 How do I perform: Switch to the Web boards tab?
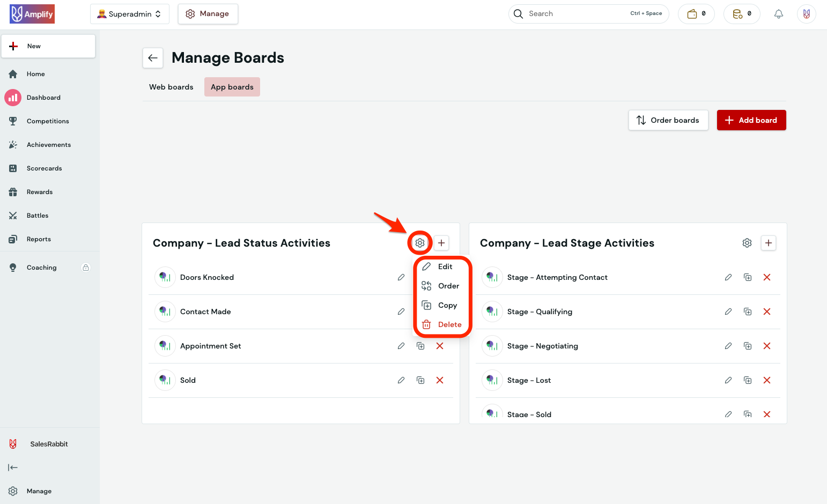[x=171, y=86]
